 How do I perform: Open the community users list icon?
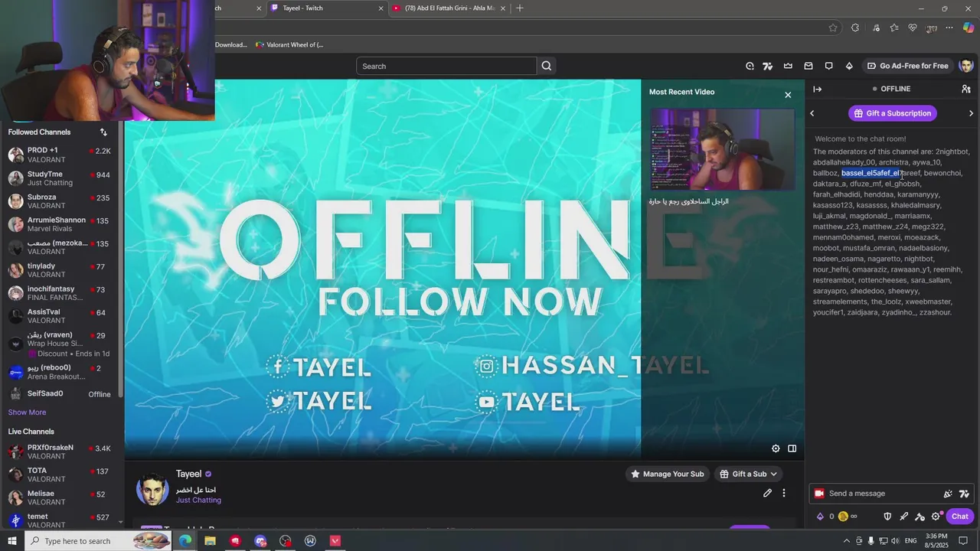click(x=966, y=89)
